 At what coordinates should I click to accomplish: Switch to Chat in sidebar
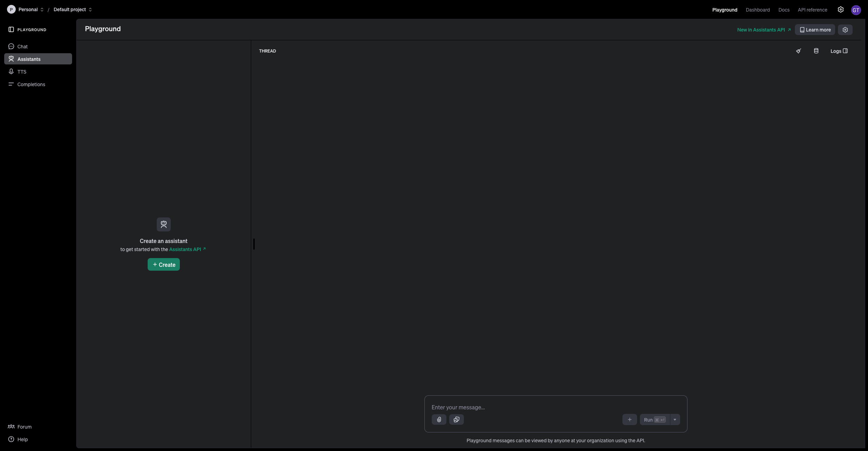[22, 47]
